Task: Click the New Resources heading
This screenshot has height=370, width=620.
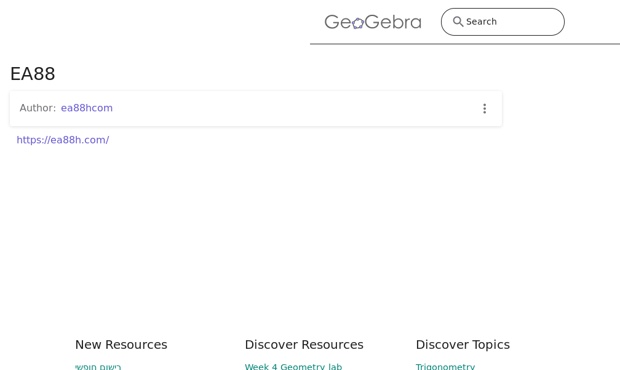Action: 121,345
